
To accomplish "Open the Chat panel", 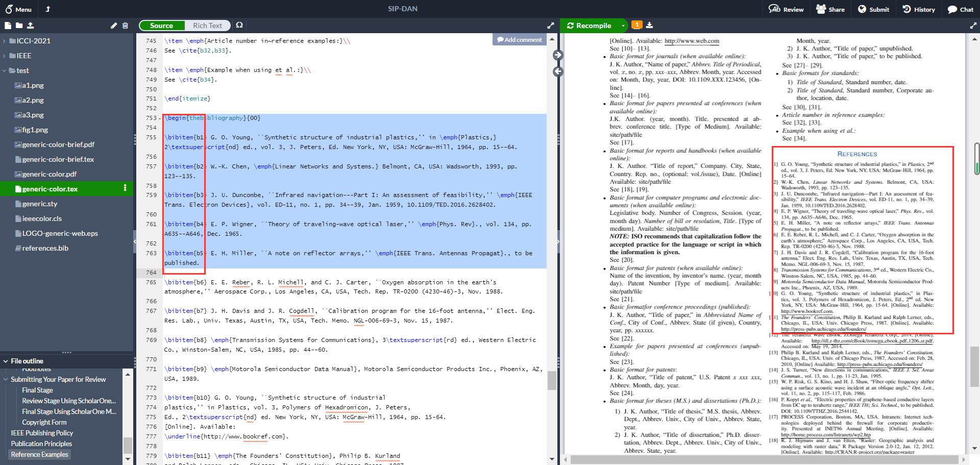I will coord(961,9).
